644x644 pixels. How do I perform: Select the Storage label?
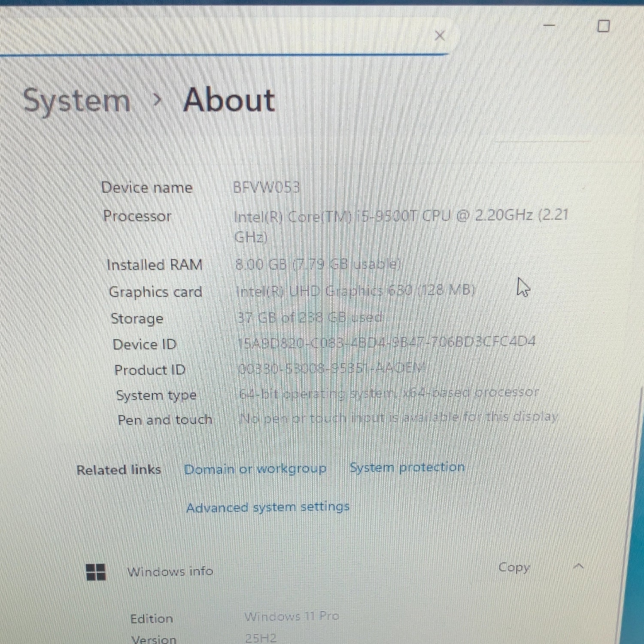(137, 319)
